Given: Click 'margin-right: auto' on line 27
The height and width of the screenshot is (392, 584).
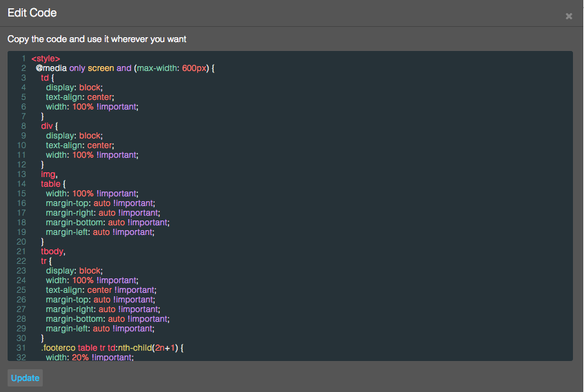Looking at the screenshot, I should (x=81, y=309).
